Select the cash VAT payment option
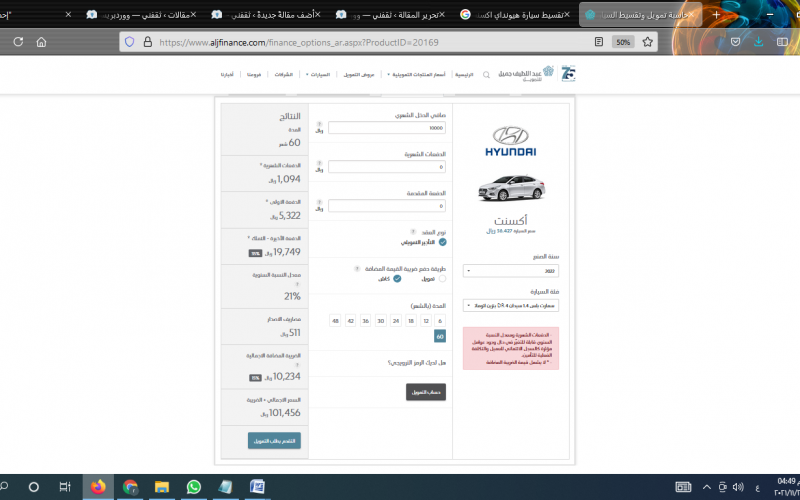 point(397,279)
